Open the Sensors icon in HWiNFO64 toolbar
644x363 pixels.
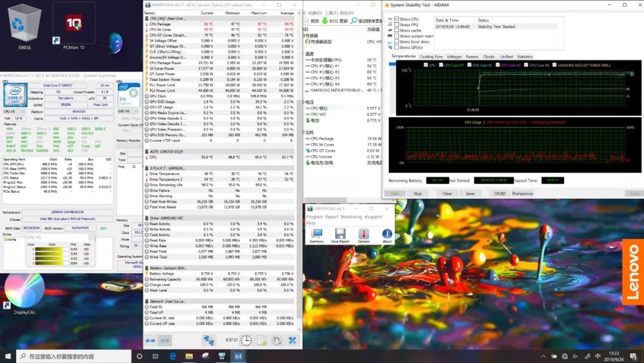tap(363, 235)
